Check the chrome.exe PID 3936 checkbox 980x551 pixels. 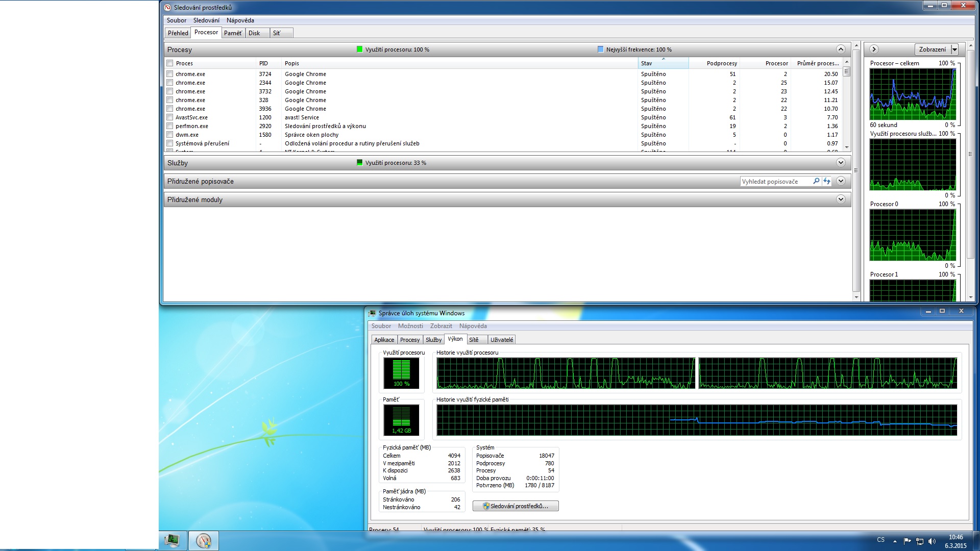pos(169,109)
